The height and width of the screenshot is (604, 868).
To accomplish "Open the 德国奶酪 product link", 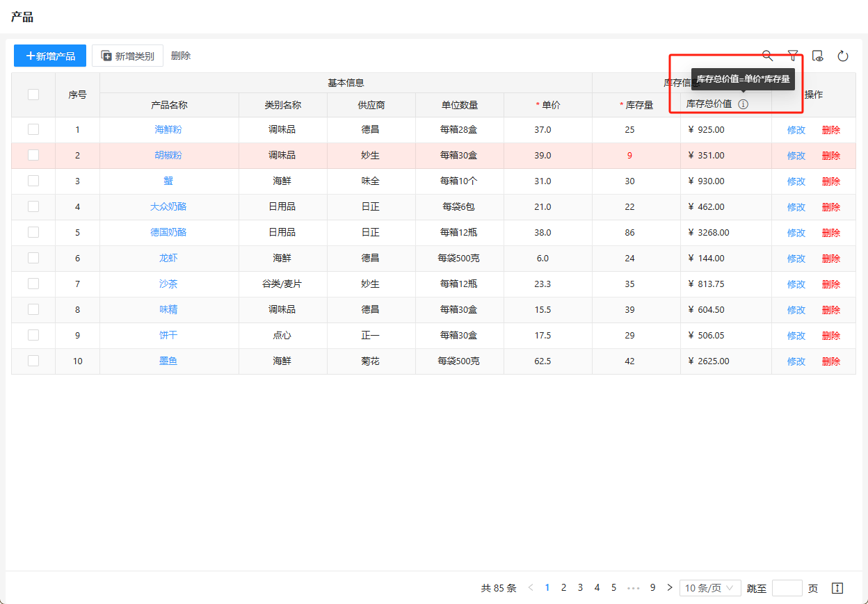I will 168,232.
